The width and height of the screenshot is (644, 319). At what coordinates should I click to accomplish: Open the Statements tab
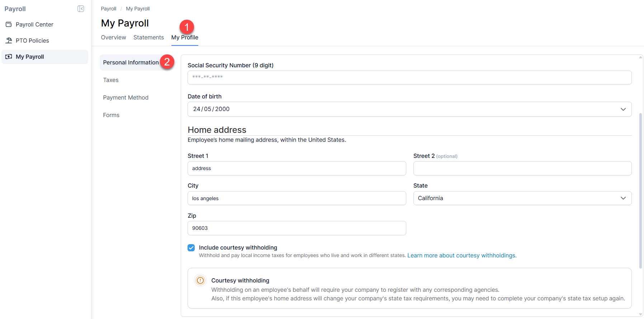coord(148,37)
